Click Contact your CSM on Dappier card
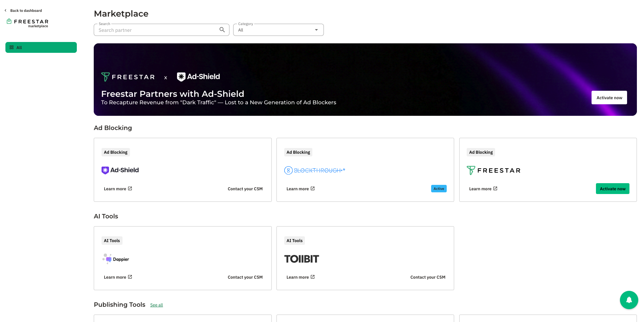Image resolution: width=644 pixels, height=322 pixels. pos(245,277)
